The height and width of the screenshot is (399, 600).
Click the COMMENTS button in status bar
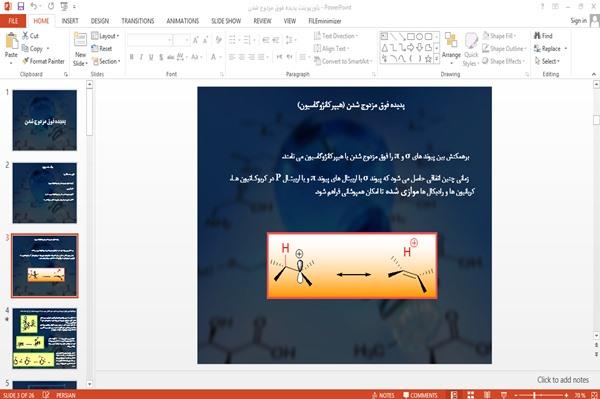tap(420, 395)
